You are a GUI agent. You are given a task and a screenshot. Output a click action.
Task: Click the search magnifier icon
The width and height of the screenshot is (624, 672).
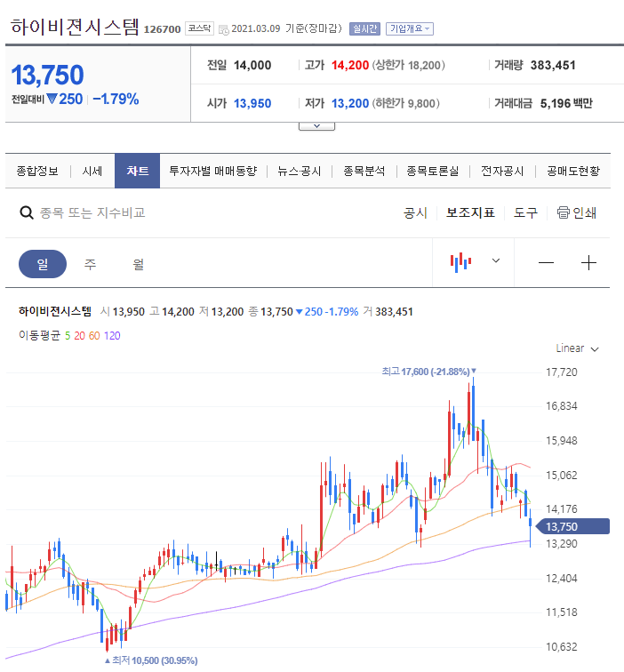click(27, 212)
